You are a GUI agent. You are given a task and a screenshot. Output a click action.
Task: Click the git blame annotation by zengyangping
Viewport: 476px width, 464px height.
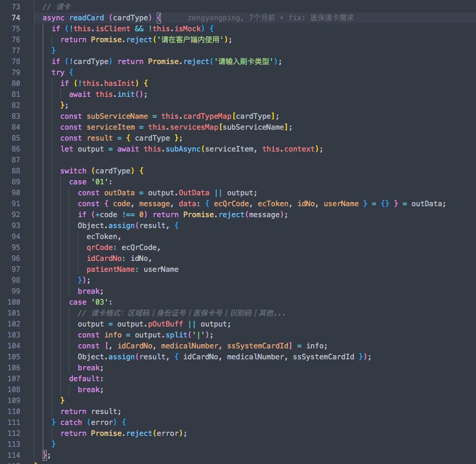pos(271,18)
